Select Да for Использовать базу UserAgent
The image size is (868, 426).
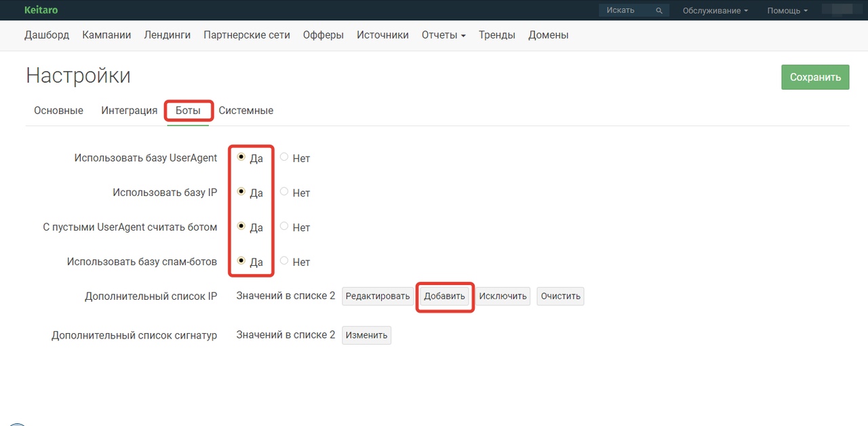[x=241, y=157]
